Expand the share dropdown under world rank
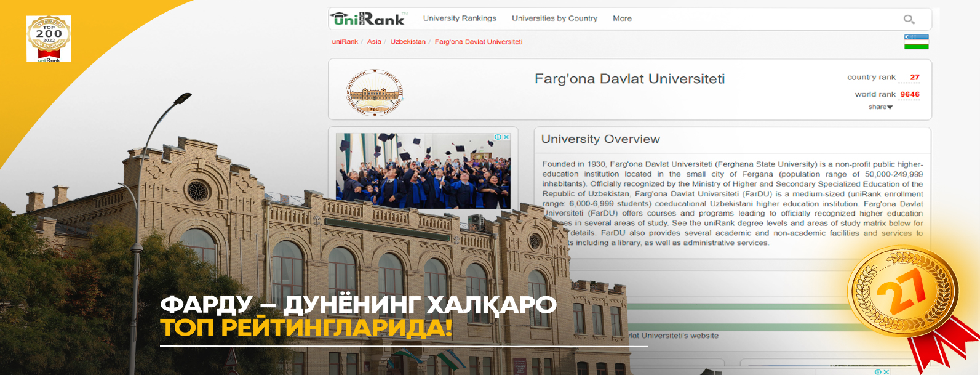The height and width of the screenshot is (375, 980). (x=880, y=107)
